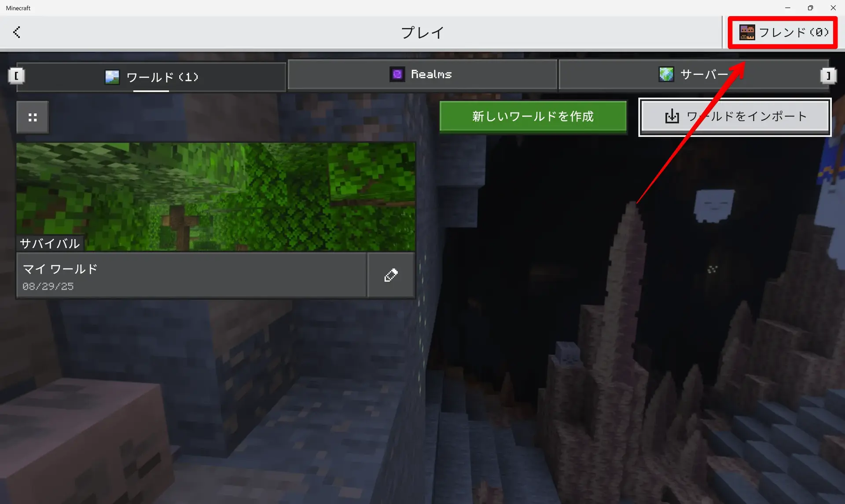
Task: Click the purple Realms portal icon
Action: click(397, 74)
